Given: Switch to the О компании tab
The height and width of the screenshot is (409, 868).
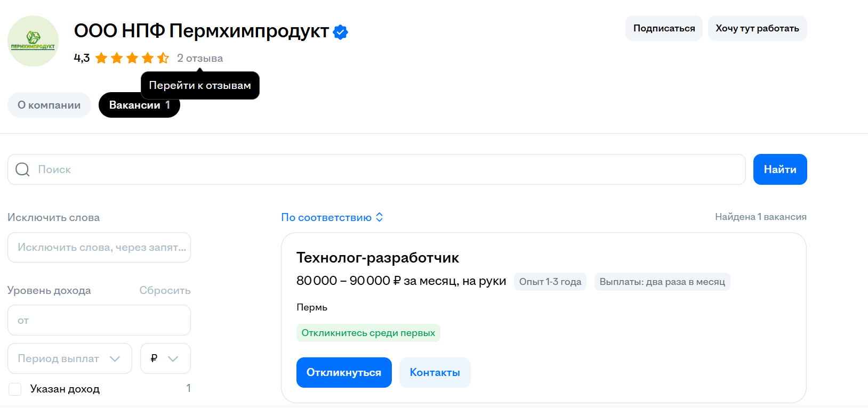Looking at the screenshot, I should click(x=49, y=105).
